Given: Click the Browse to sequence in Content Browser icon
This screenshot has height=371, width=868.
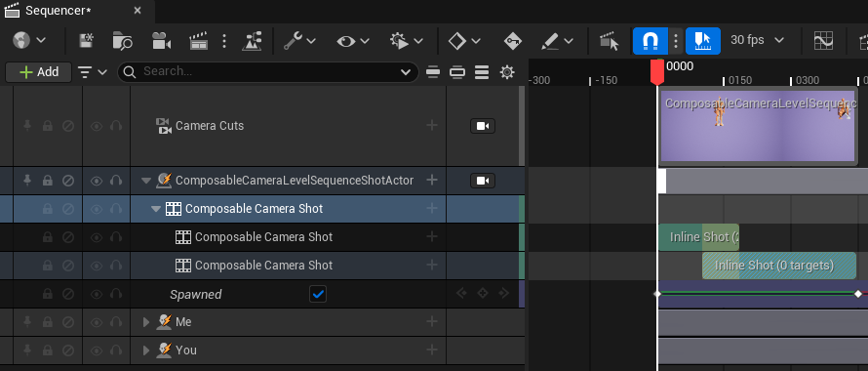Looking at the screenshot, I should click(122, 40).
